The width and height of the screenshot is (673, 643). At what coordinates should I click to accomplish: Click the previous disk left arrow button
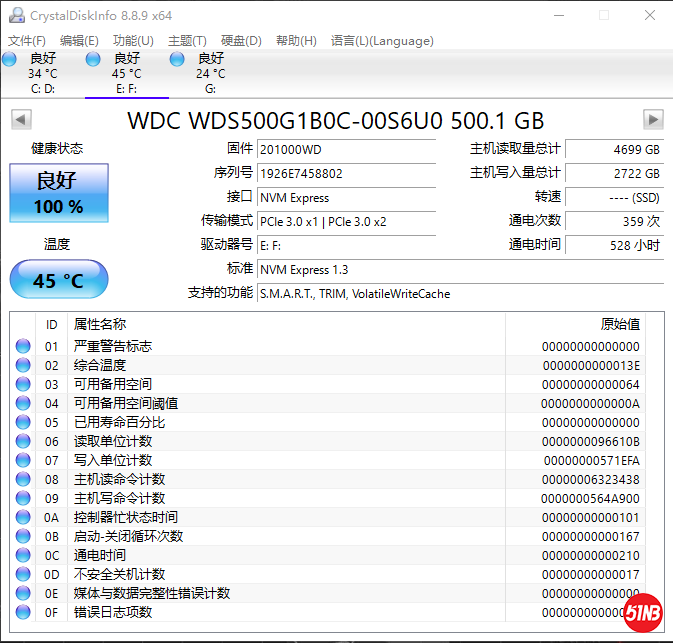(x=20, y=120)
